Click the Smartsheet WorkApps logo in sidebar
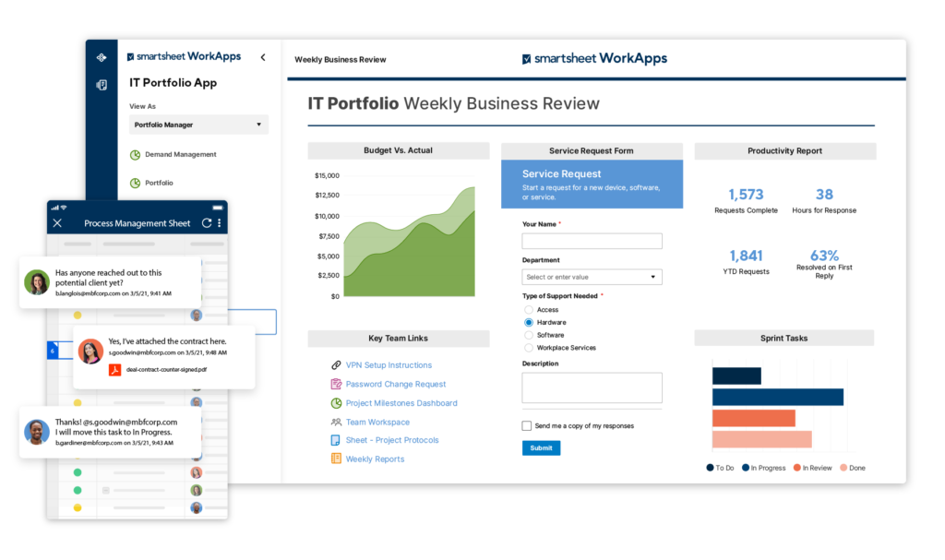 [x=184, y=56]
